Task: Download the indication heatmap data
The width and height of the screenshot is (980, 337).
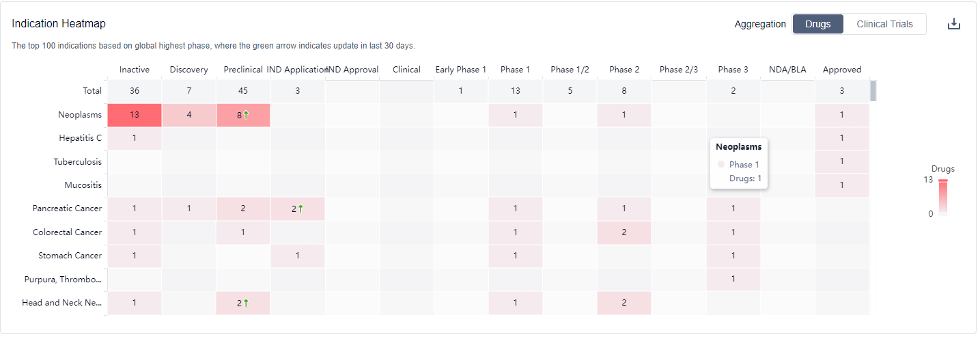Action: (953, 24)
